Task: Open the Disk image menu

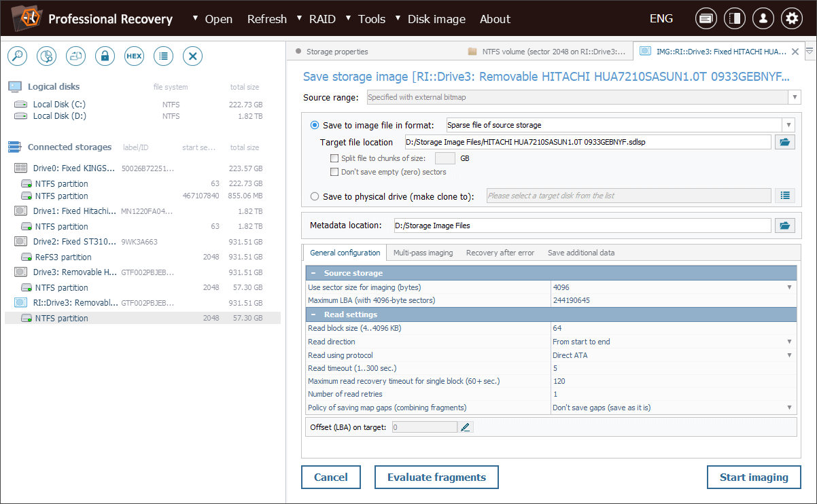Action: (436, 19)
